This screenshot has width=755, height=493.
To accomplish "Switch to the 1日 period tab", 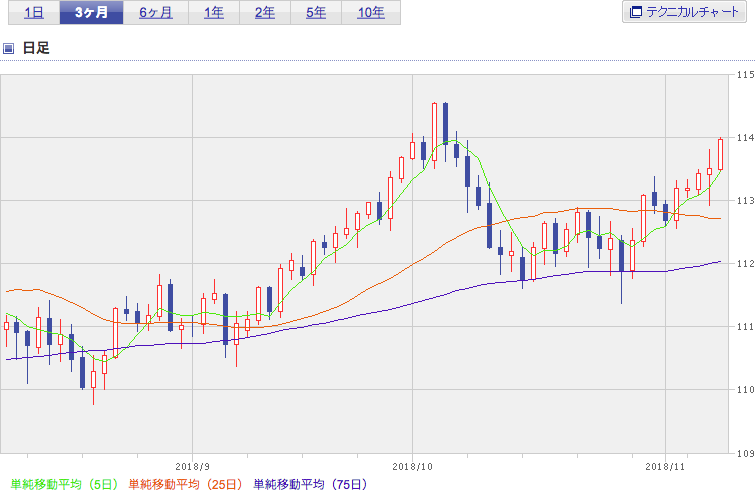I will click(x=34, y=13).
